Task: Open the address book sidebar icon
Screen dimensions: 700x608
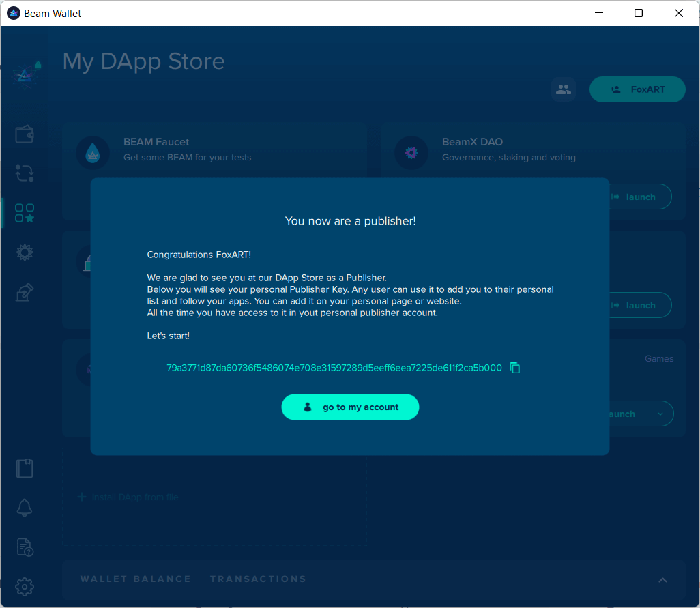Action: [x=25, y=468]
